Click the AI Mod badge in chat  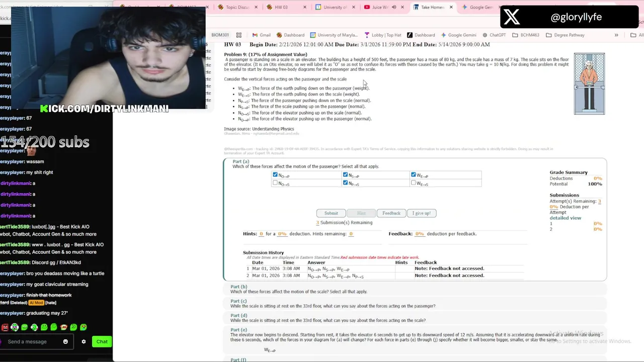(x=36, y=303)
